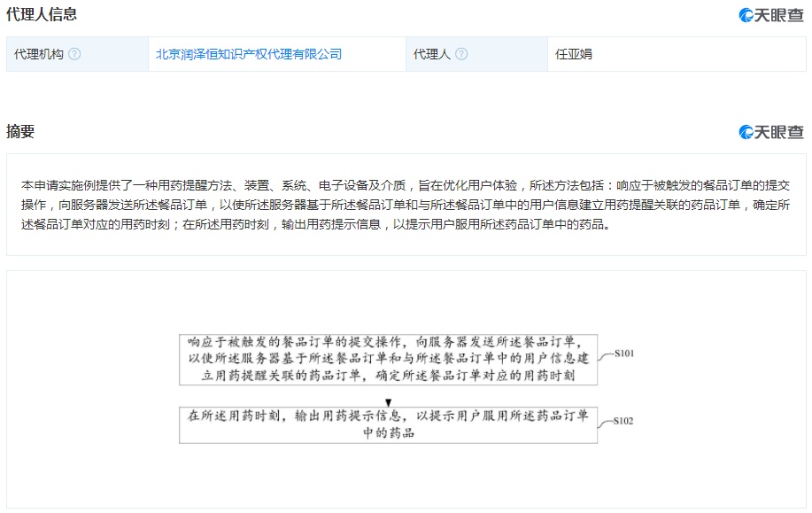Click the 天眼查 logo in the 代理人信息 header
Viewport: 812px width, 513px height.
(x=771, y=15)
